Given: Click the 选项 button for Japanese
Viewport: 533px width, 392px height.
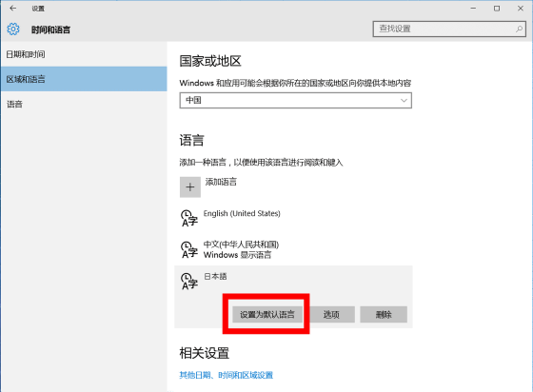Looking at the screenshot, I should pyautogui.click(x=331, y=315).
